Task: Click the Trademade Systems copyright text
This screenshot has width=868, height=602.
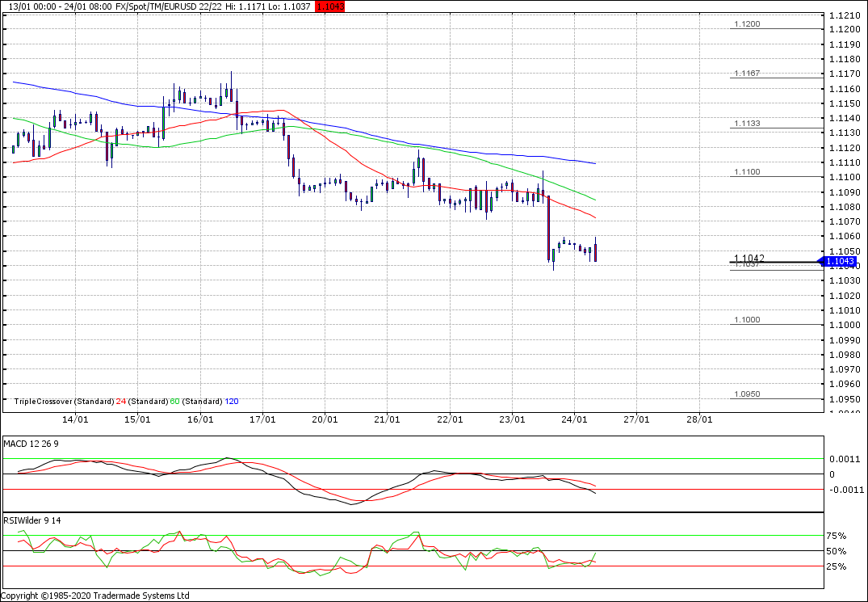Action: 95,596
